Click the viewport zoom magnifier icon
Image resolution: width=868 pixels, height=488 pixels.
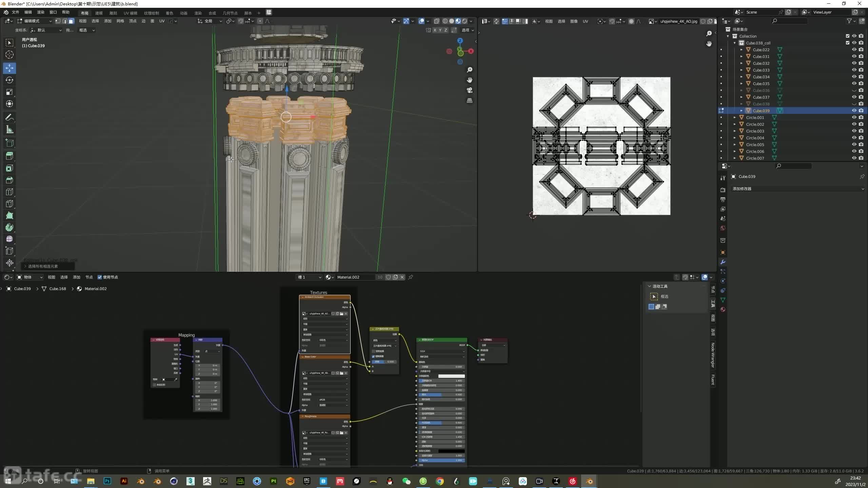[x=470, y=70]
